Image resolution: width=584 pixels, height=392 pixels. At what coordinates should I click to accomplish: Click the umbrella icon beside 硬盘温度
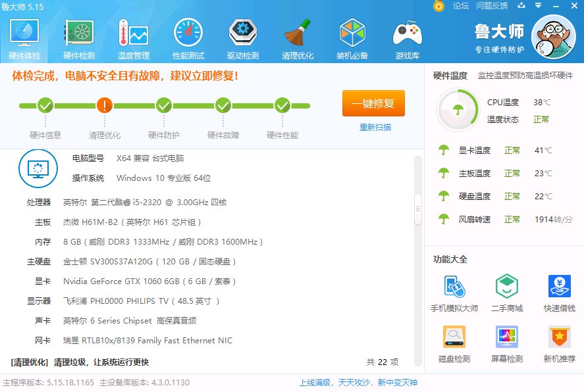click(444, 196)
